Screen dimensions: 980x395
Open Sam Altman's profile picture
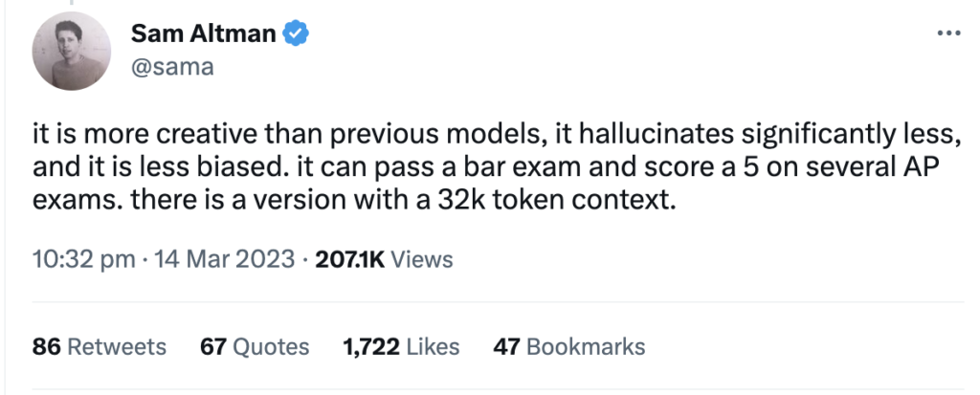[71, 52]
